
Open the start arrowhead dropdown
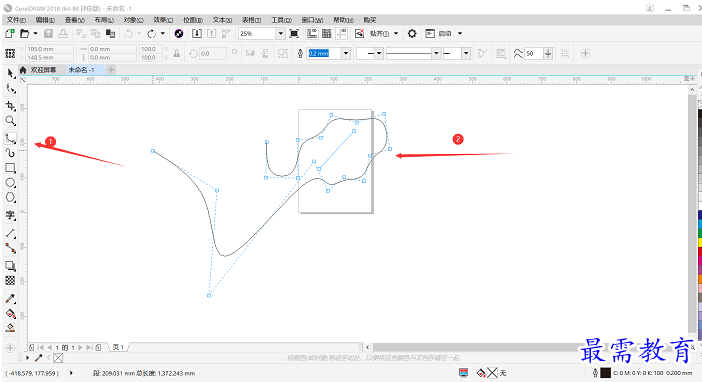[379, 53]
